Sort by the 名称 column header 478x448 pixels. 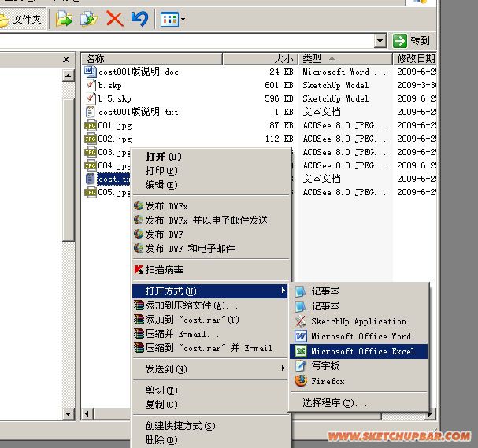(x=151, y=58)
